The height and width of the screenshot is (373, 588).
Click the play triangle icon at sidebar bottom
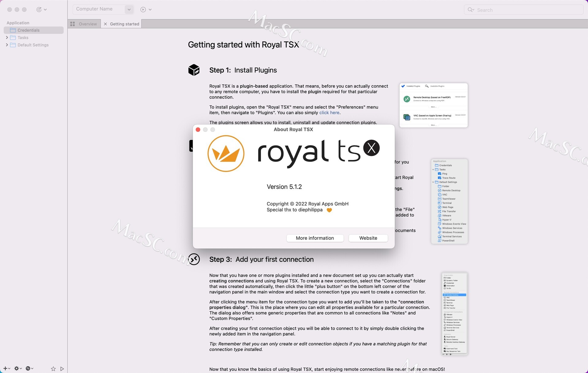tap(62, 369)
